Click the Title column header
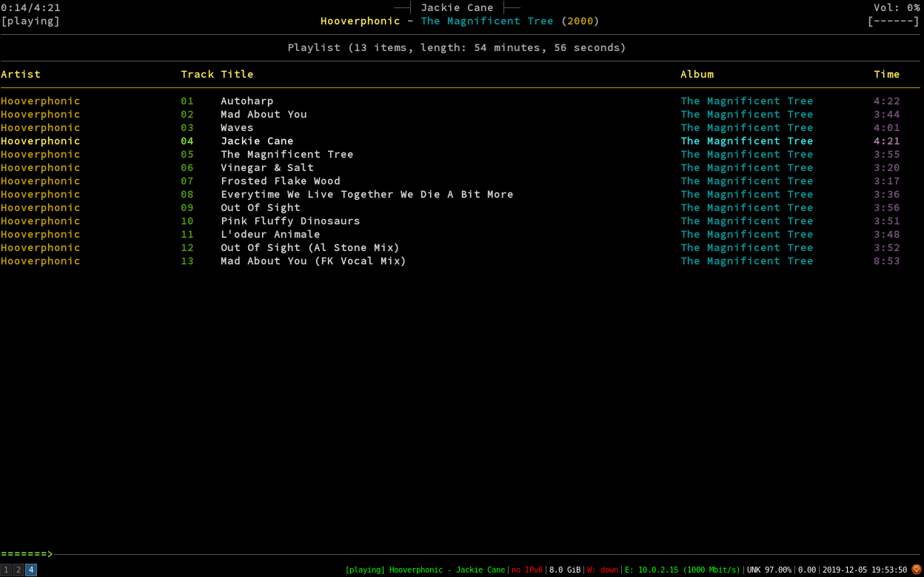This screenshot has width=924, height=577. click(x=238, y=74)
